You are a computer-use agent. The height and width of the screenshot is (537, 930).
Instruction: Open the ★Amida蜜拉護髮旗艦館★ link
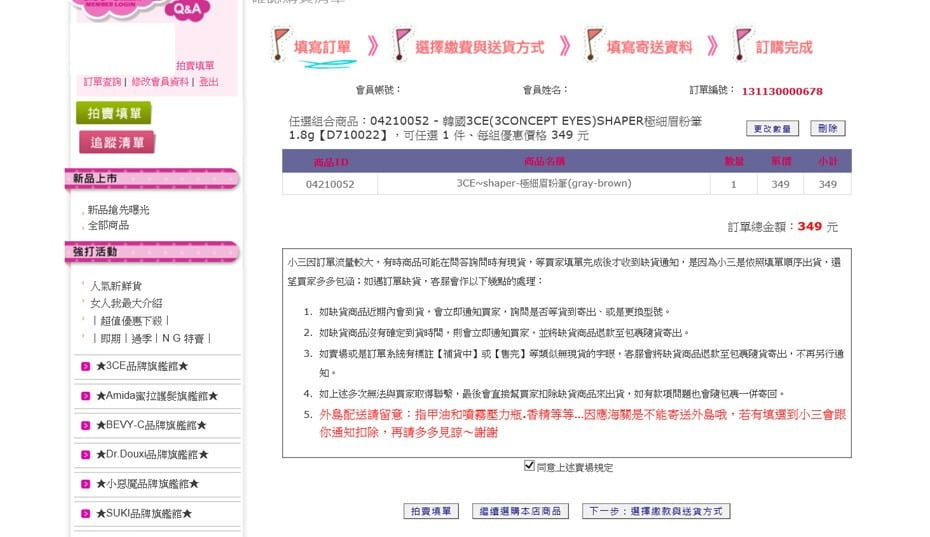(157, 396)
